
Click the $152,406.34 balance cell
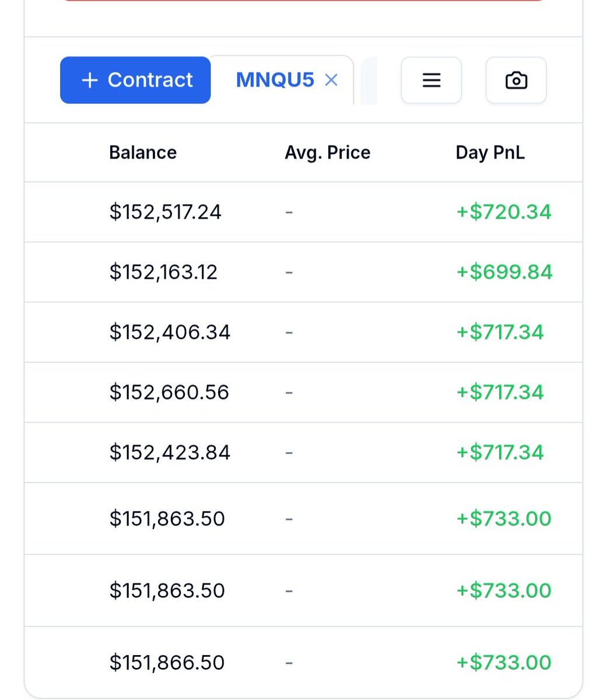click(x=170, y=332)
